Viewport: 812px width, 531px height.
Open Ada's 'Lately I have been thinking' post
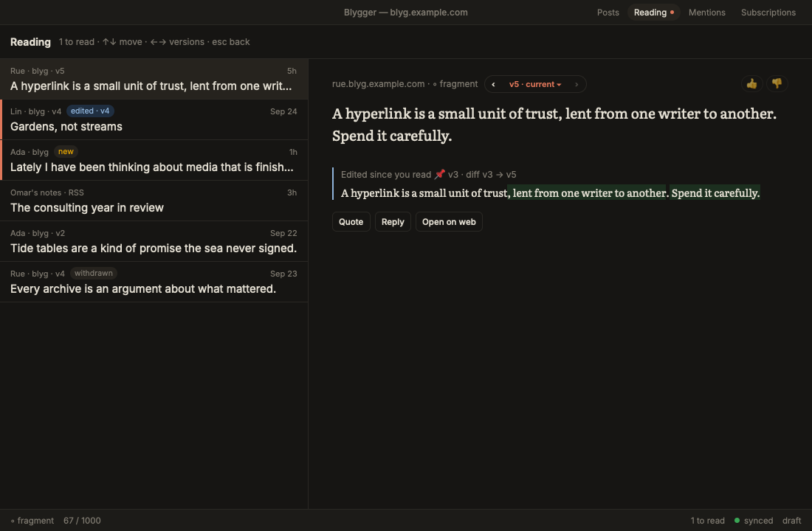click(x=154, y=161)
